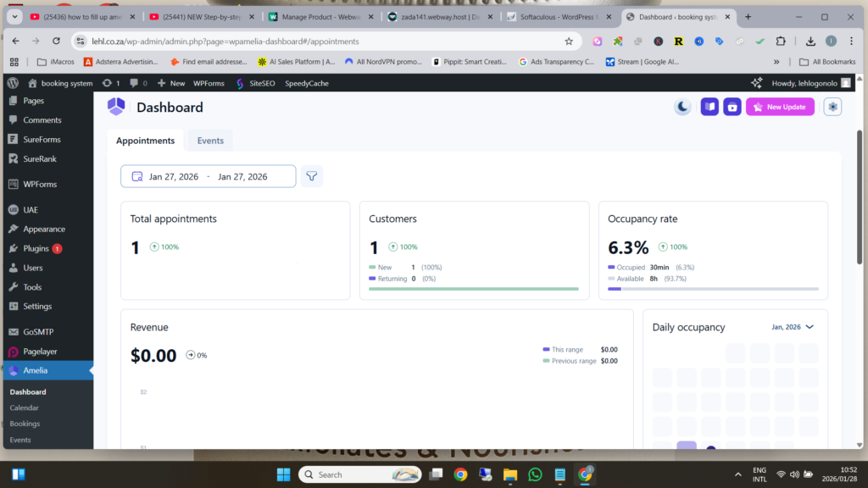Open the video tutorials icon
The width and height of the screenshot is (868, 488).
732,107
